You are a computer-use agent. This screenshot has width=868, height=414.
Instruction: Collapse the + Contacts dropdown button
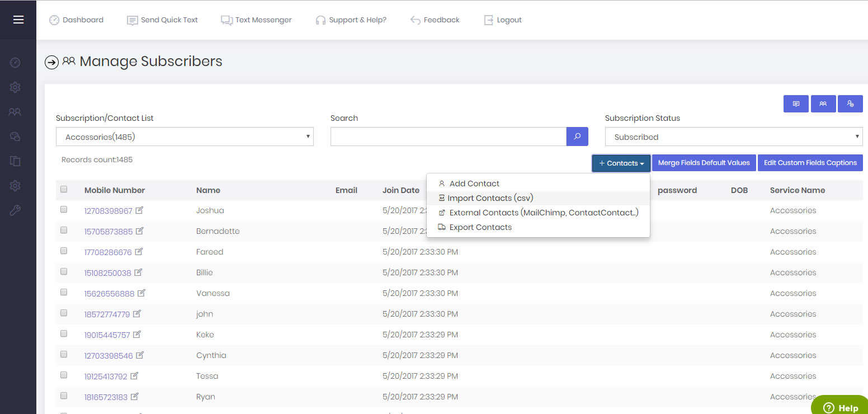tap(621, 163)
